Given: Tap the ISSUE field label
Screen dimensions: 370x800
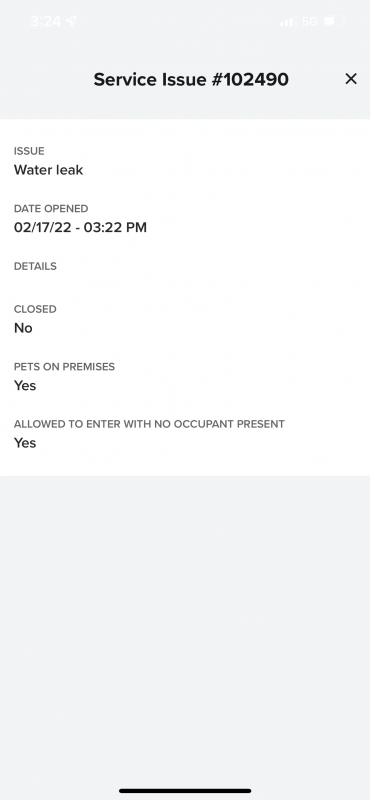Looking at the screenshot, I should pos(29,151).
